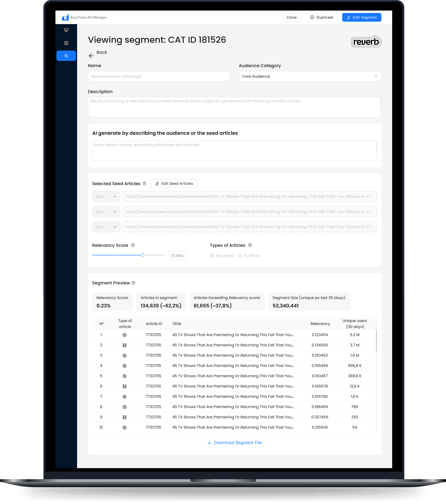Toggle the BuzzFeed checkbox
Image resolution: width=446 pixels, height=504 pixels.
(212, 256)
